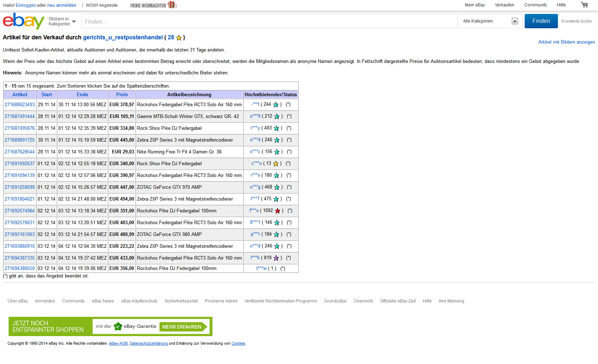Click price EUR 494,00 cell
Image resolution: width=598 pixels, height=364 pixels.
122,199
